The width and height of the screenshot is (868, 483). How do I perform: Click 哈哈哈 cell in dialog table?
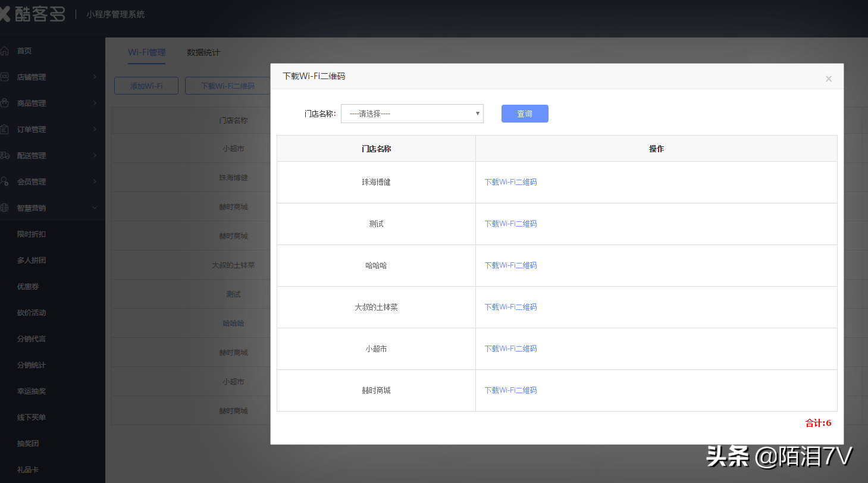[376, 265]
